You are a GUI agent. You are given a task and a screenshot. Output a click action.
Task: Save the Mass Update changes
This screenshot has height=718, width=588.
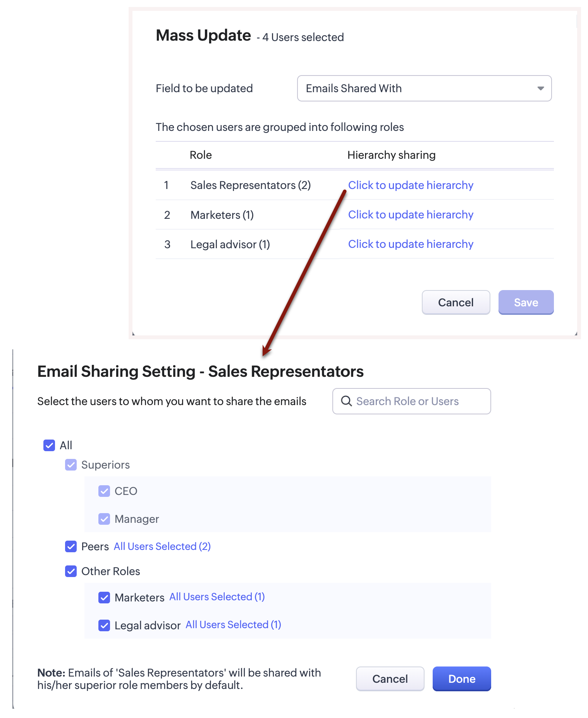pyautogui.click(x=526, y=302)
